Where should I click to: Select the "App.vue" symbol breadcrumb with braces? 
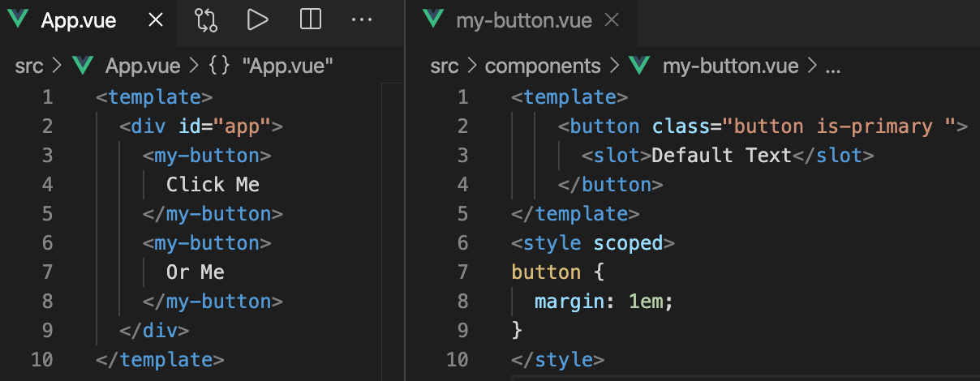coord(271,66)
